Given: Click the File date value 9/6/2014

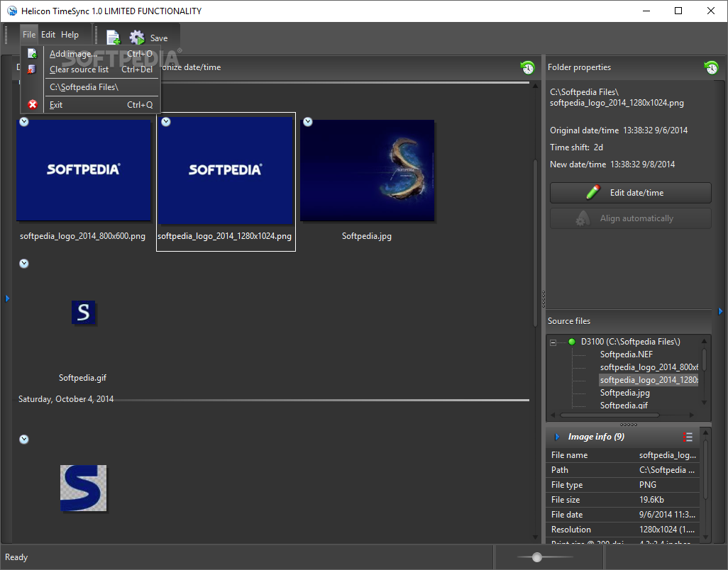Looking at the screenshot, I should click(x=667, y=515).
